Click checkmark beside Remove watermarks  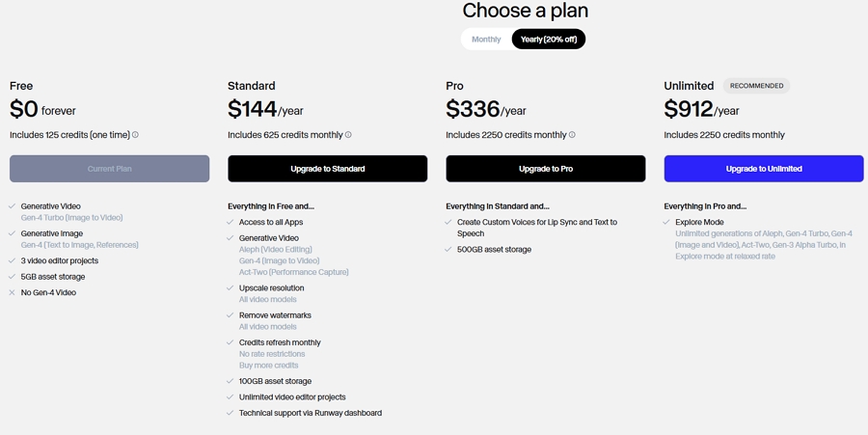[231, 315]
